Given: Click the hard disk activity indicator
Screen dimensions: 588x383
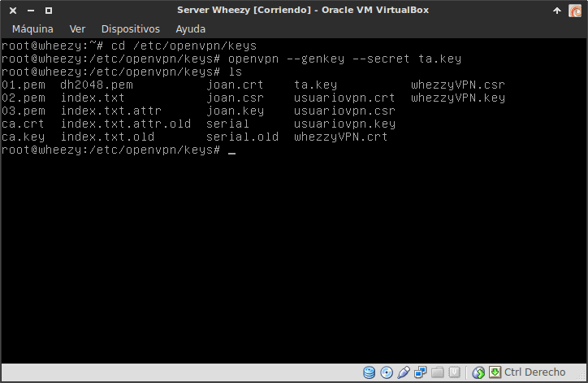Looking at the screenshot, I should [370, 373].
